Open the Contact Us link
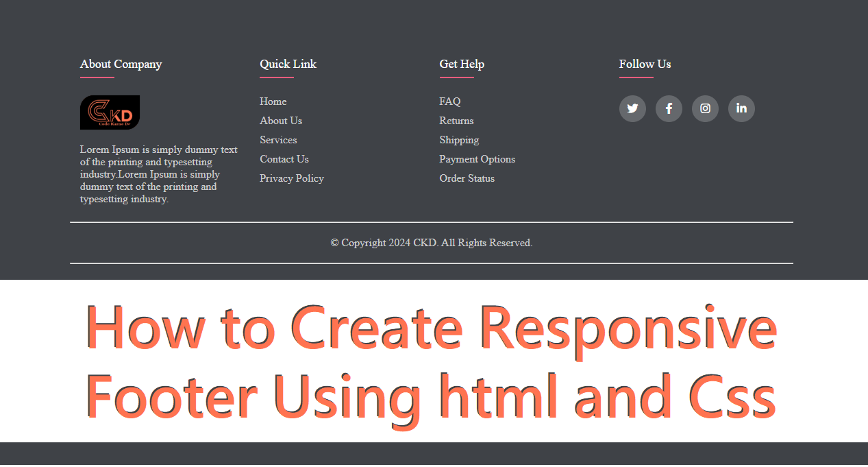This screenshot has height=467, width=868. pyautogui.click(x=284, y=159)
